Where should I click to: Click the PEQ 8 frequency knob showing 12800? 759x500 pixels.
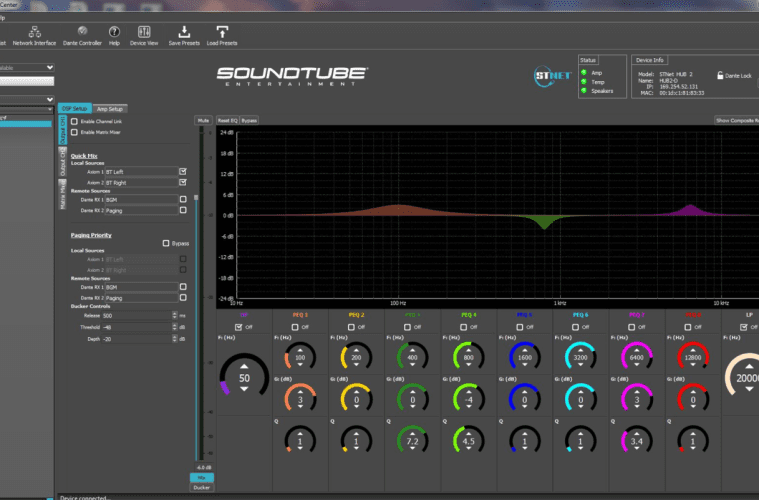coord(693,357)
